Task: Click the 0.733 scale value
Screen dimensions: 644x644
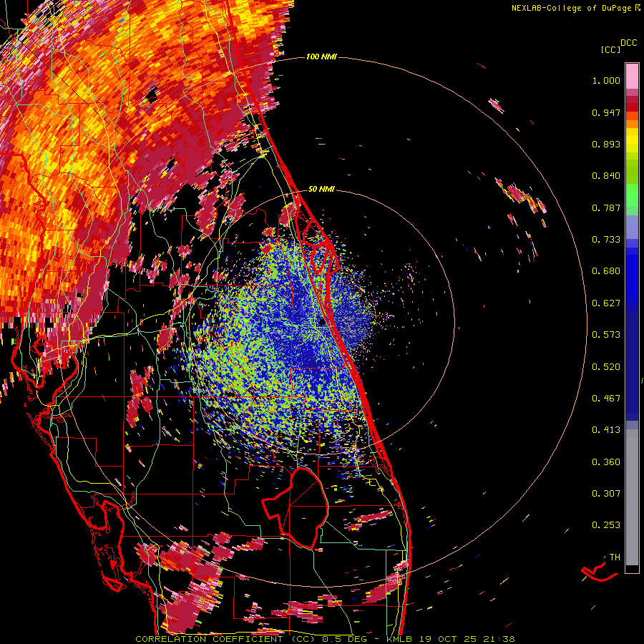Action: click(x=606, y=240)
